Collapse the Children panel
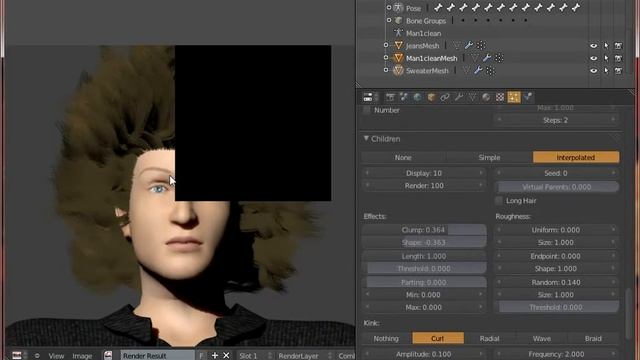 [366, 139]
